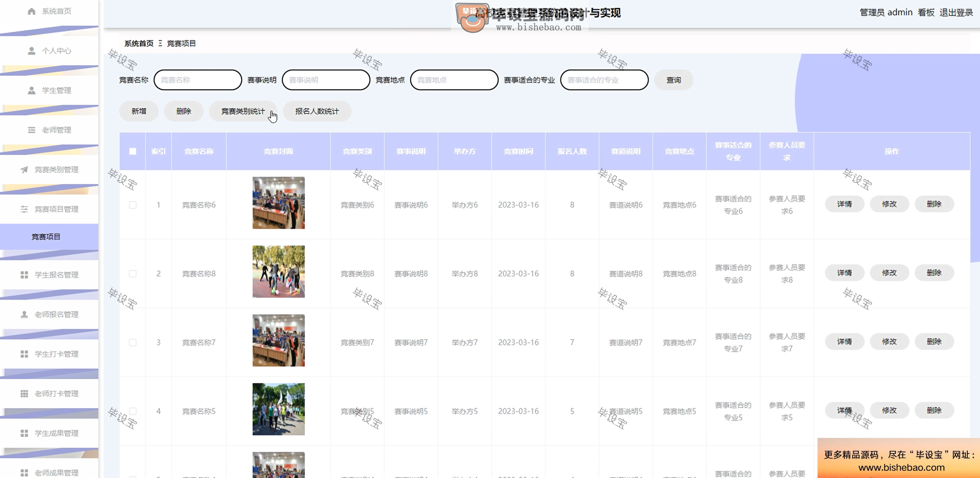Open 个人中心 menu item
The height and width of the screenshot is (478, 980).
pos(50,51)
